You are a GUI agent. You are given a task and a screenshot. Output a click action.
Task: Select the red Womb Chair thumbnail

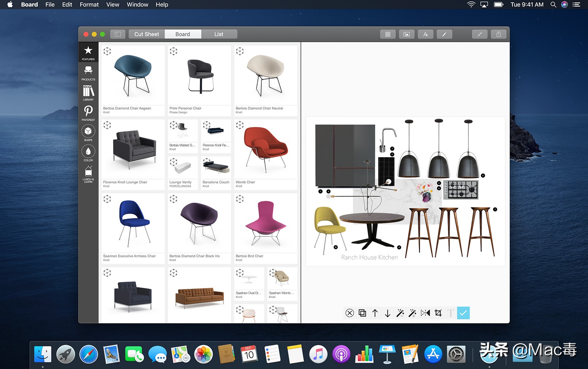266,149
